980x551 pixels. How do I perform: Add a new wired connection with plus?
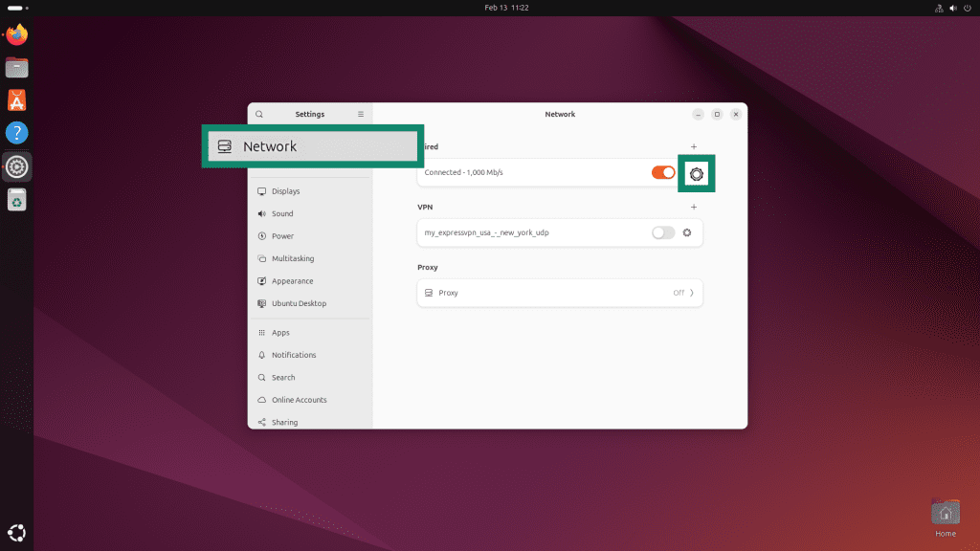(694, 146)
